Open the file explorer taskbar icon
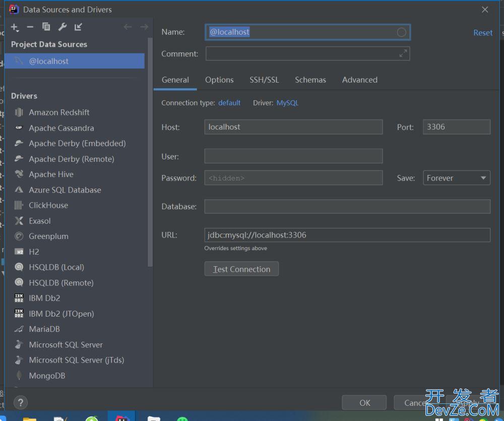504x421 pixels. 30,418
